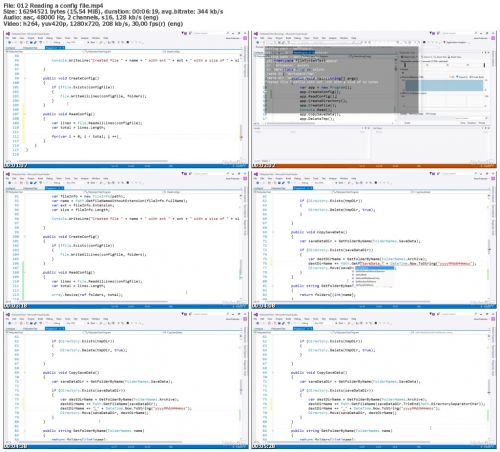Open the frame with the orange debugging status bar
The height and width of the screenshot is (452, 500).
tap(374, 99)
